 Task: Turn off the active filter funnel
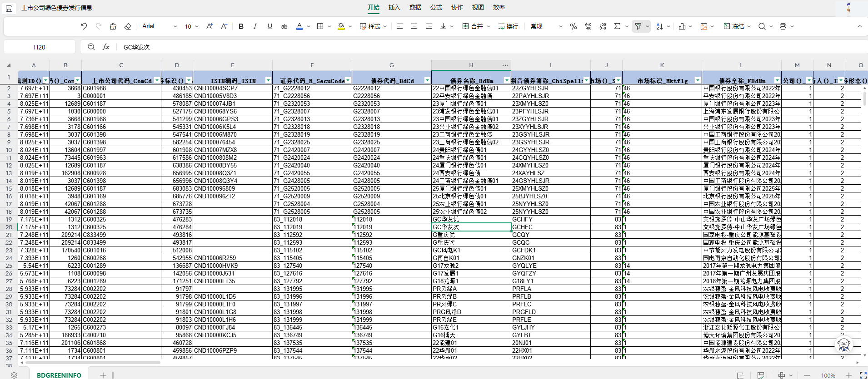click(x=638, y=26)
